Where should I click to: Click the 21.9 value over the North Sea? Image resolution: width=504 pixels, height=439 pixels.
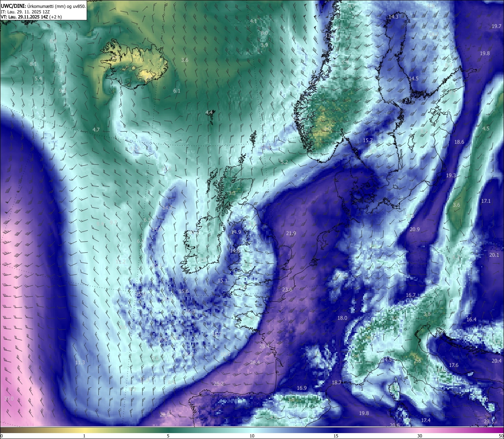point(291,233)
